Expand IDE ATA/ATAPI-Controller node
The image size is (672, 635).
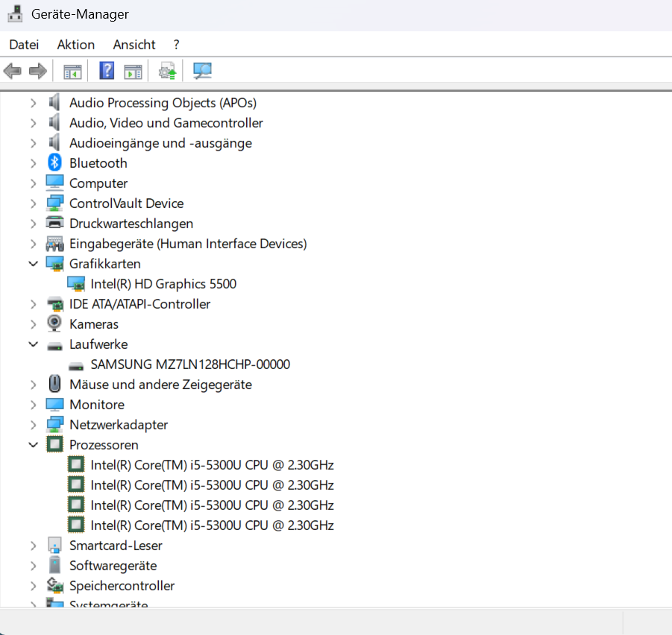(34, 304)
